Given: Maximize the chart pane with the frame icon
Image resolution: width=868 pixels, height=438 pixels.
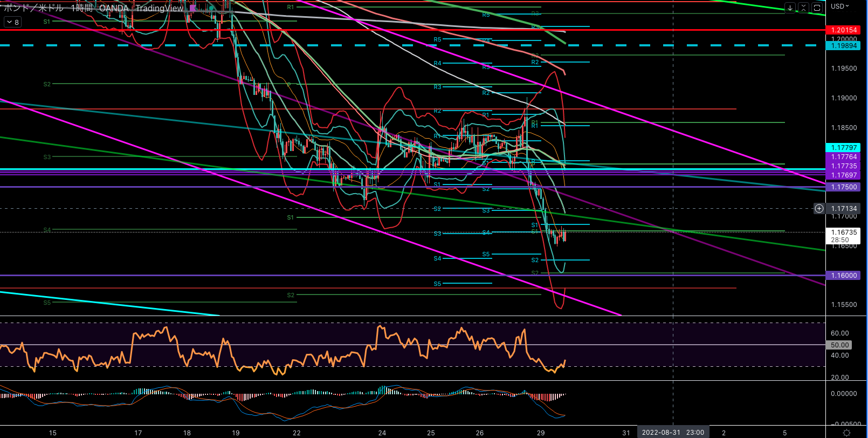Looking at the screenshot, I should point(817,8).
